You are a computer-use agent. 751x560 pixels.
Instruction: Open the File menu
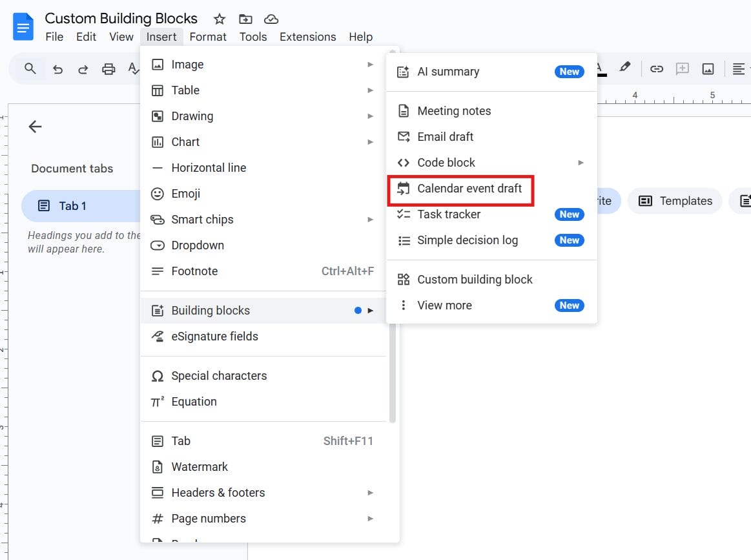tap(54, 37)
